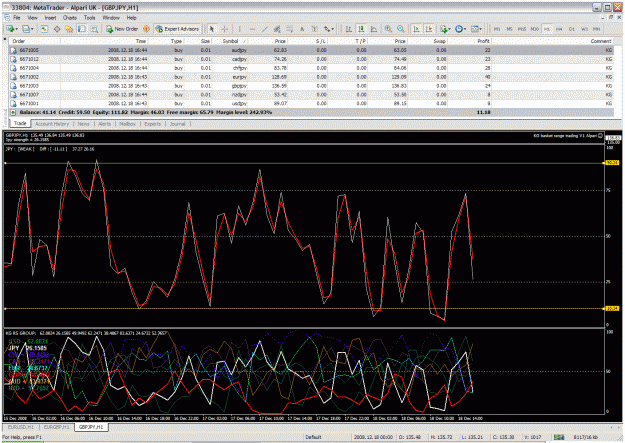The height and width of the screenshot is (443, 625).
Task: Toggle the Data Window icon
Action: (x=57, y=29)
